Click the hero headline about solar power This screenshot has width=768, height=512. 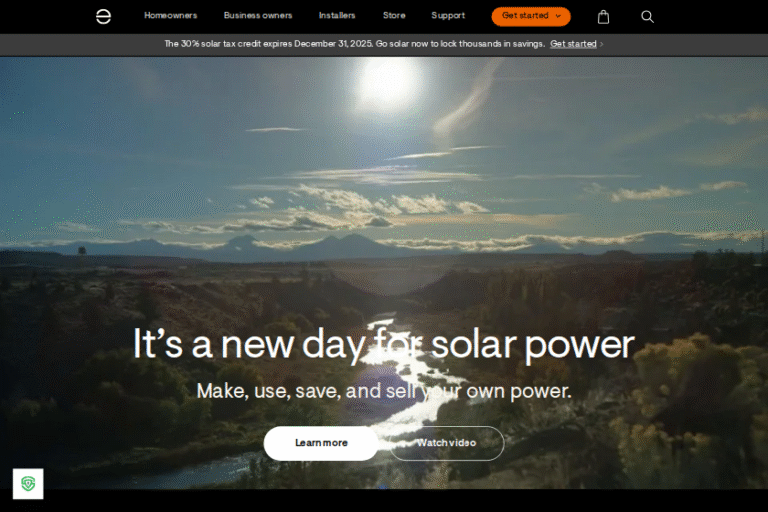(x=384, y=345)
